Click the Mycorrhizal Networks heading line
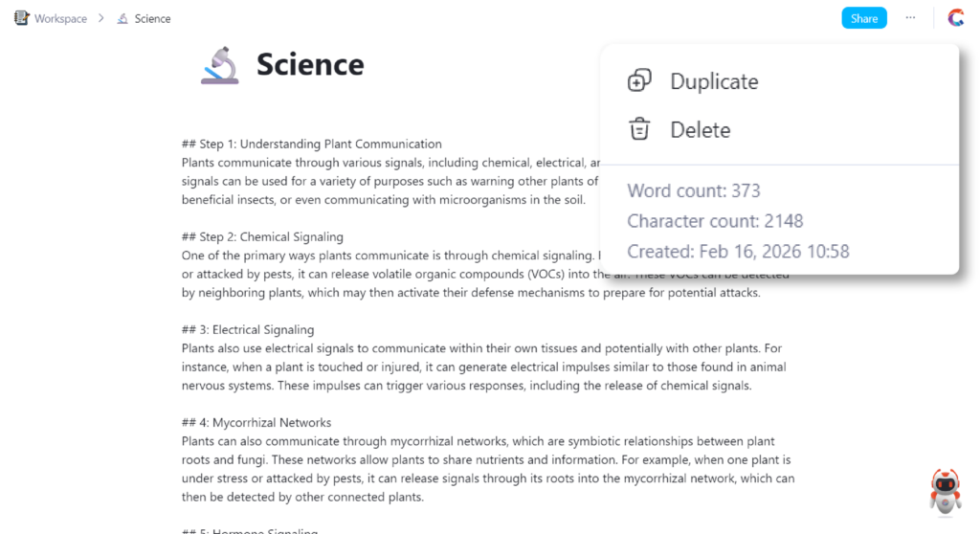 (256, 423)
